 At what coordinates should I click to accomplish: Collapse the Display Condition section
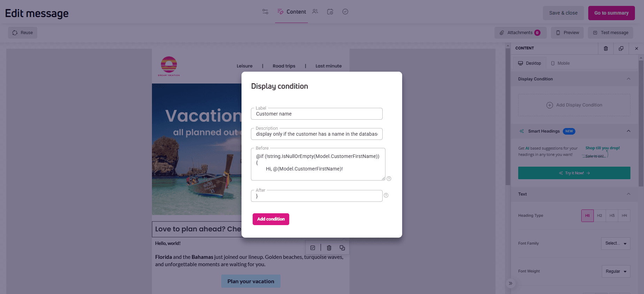pos(629,79)
